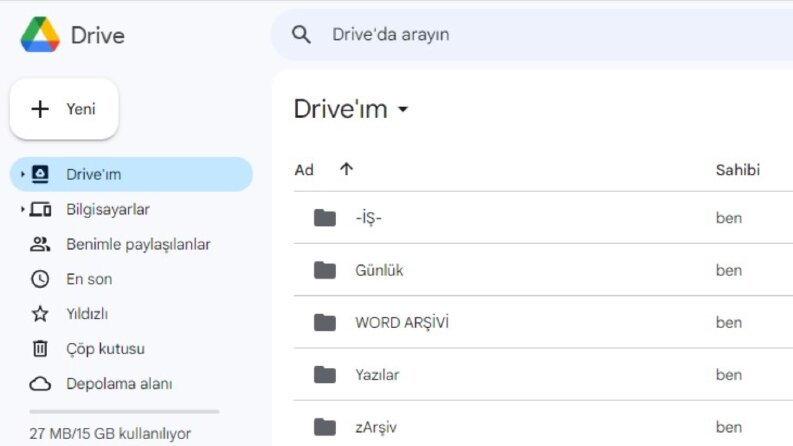Select the WORD ARŞİVİ folder name

[402, 322]
